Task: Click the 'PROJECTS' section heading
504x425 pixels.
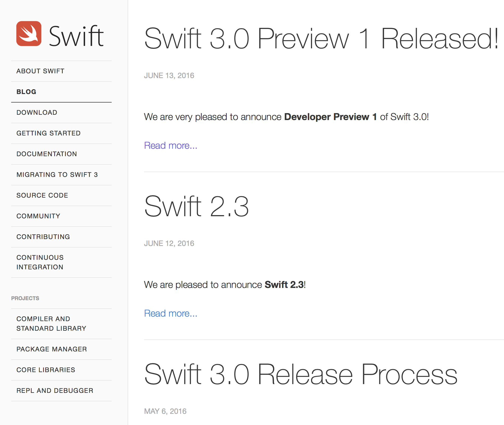Action: coord(25,298)
